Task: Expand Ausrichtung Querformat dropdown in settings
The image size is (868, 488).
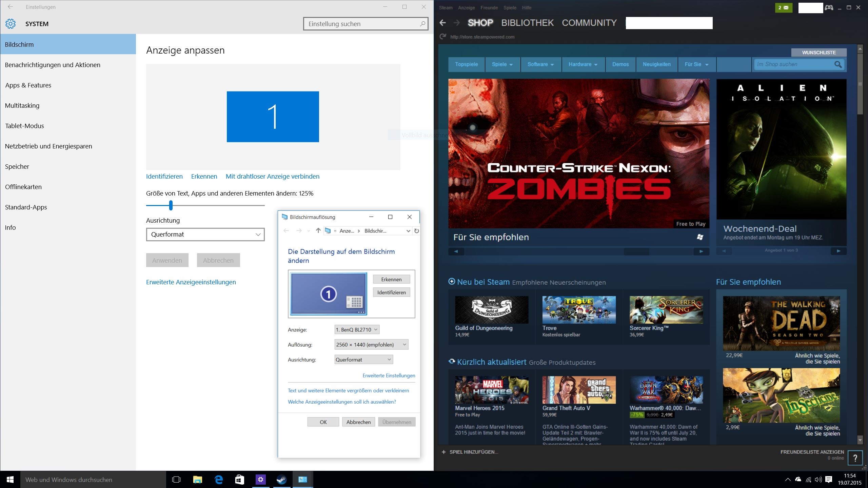Action: (x=205, y=235)
